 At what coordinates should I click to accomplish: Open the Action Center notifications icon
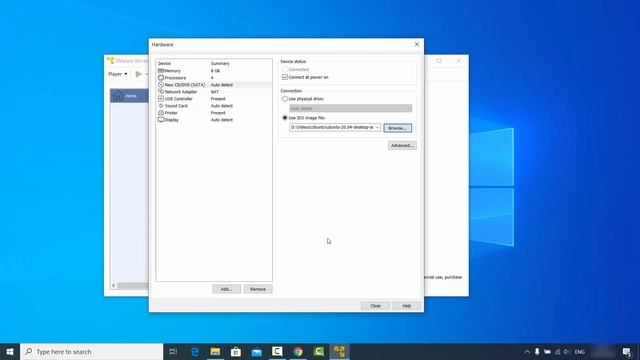[x=627, y=351]
